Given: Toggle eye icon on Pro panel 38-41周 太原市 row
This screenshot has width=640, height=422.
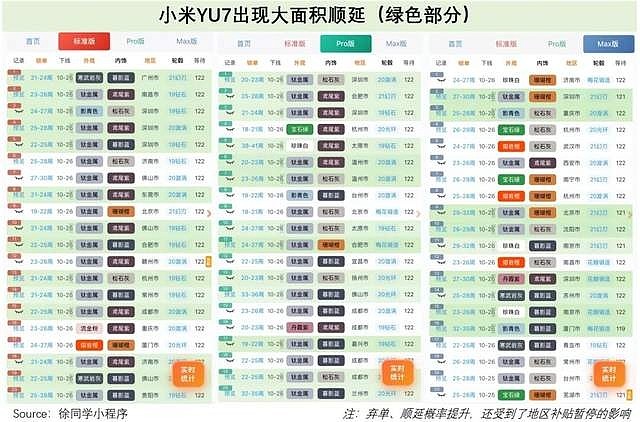Looking at the screenshot, I should pyautogui.click(x=229, y=146).
